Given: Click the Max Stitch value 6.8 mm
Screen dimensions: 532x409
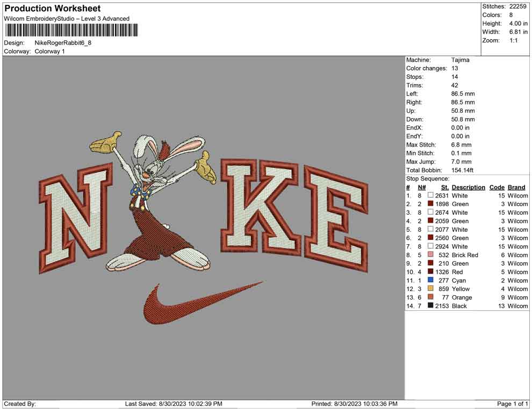Looking at the screenshot, I should click(x=461, y=145).
